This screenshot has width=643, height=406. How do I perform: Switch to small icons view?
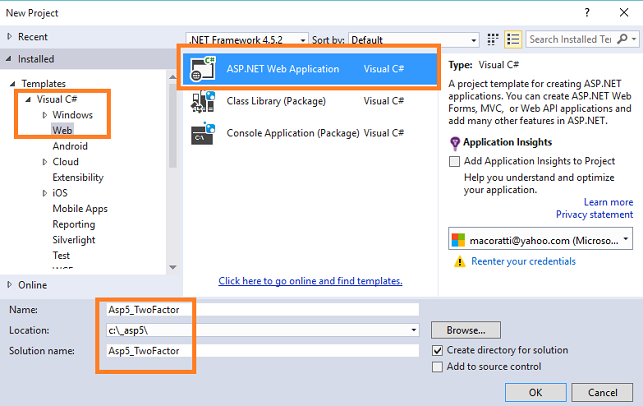pyautogui.click(x=493, y=39)
